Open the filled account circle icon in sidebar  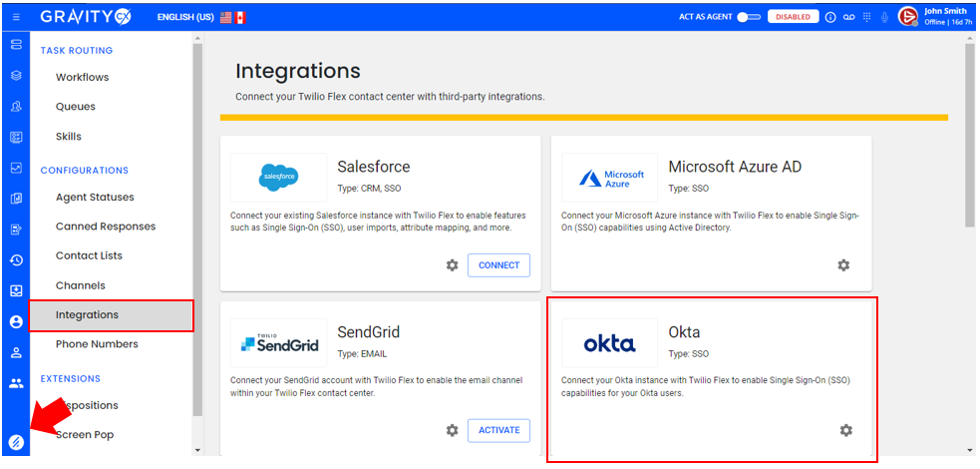(x=16, y=321)
